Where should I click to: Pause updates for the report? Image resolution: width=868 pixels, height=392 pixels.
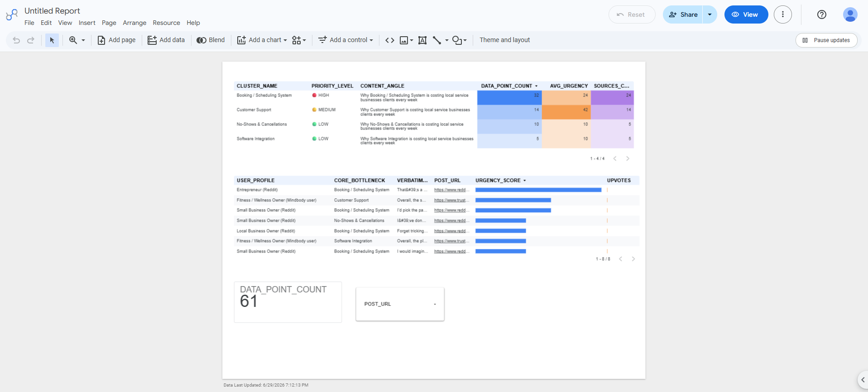[x=826, y=40]
